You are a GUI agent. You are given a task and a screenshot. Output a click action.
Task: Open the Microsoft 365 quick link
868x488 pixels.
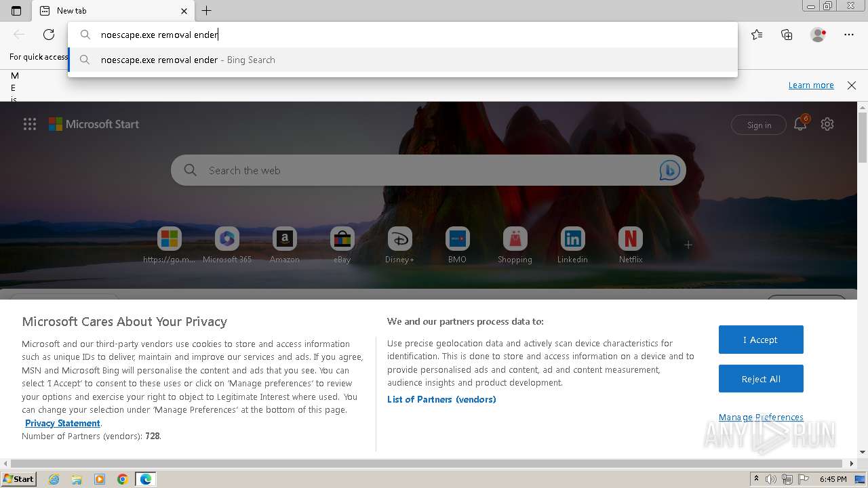click(x=227, y=246)
